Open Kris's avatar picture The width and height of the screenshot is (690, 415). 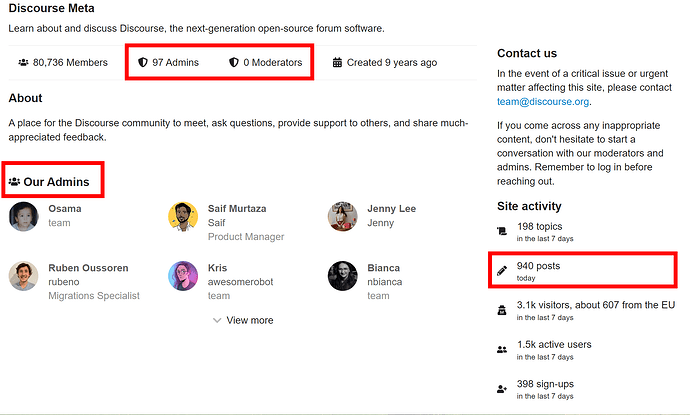coord(183,276)
